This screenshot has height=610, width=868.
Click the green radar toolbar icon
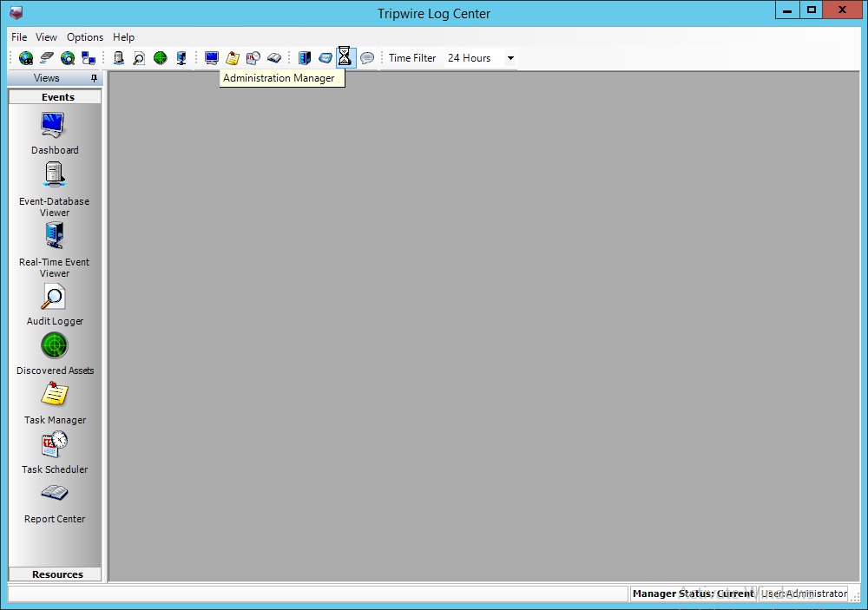point(160,58)
